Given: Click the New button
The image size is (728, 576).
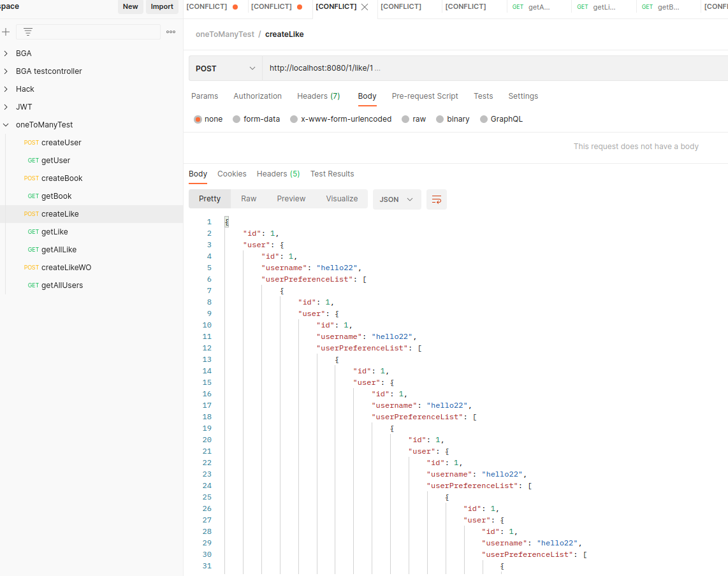Looking at the screenshot, I should pos(131,6).
